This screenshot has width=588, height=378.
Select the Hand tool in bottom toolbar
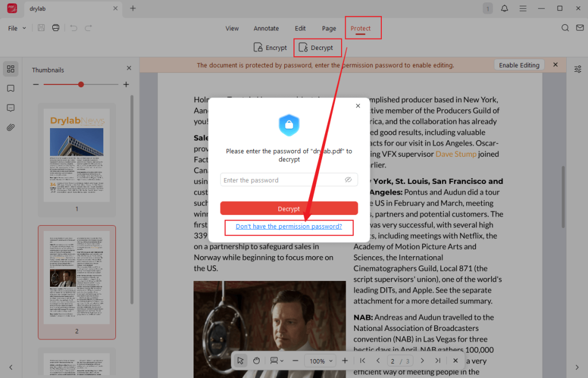pos(256,360)
